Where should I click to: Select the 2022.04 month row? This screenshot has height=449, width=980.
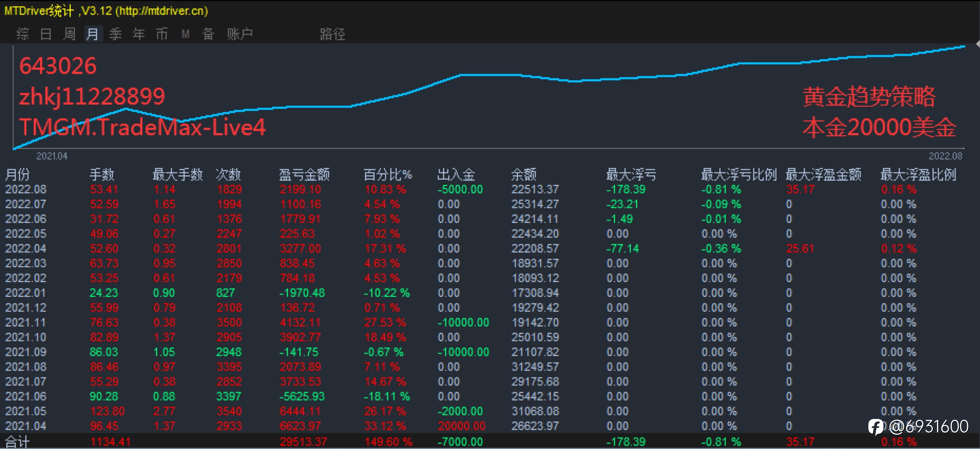[x=490, y=248]
